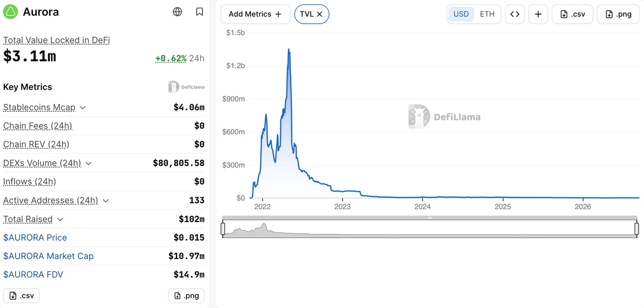Expand the Active Addresses (24h) row
Image resolution: width=644 pixels, height=308 pixels.
[x=106, y=200]
